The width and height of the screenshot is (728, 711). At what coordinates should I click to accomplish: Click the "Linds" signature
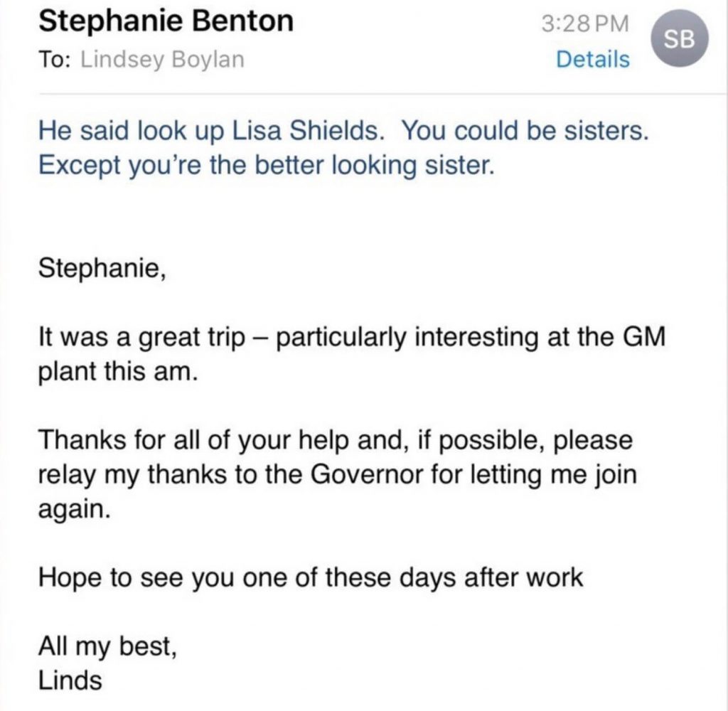click(70, 680)
